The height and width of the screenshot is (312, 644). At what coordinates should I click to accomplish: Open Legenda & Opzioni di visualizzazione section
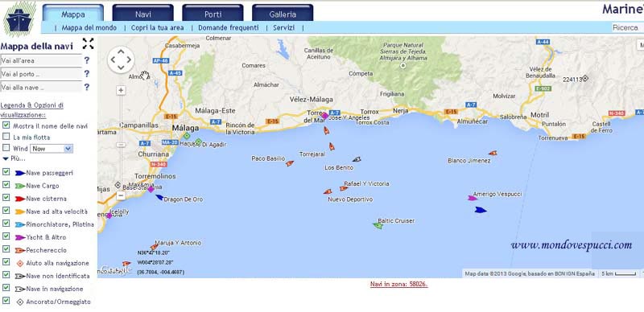point(32,110)
